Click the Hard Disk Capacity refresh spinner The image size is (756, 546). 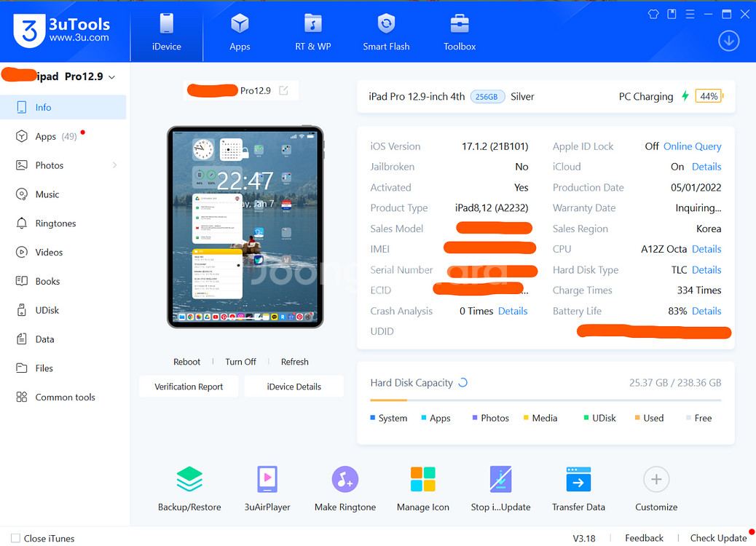click(x=463, y=383)
